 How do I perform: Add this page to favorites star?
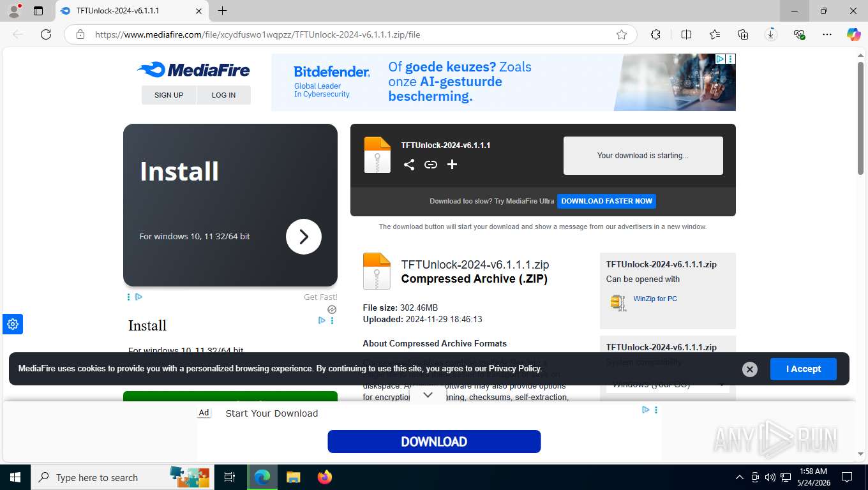pos(622,34)
